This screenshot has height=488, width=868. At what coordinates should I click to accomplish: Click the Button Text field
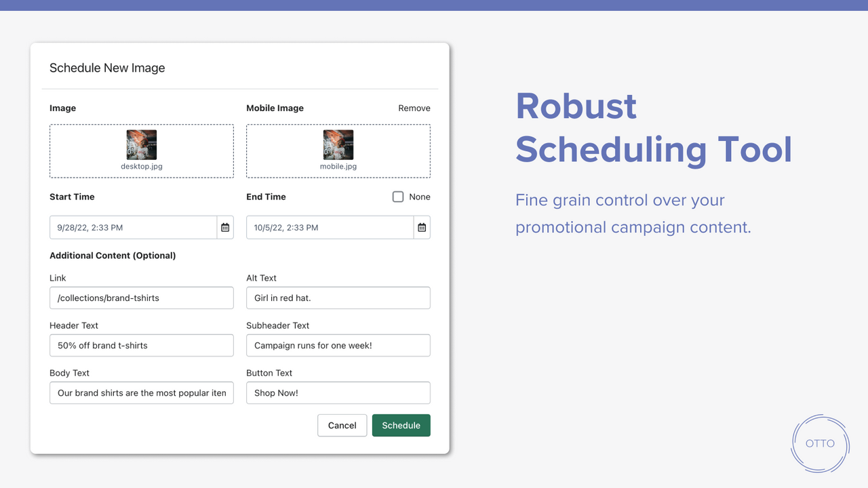click(338, 392)
